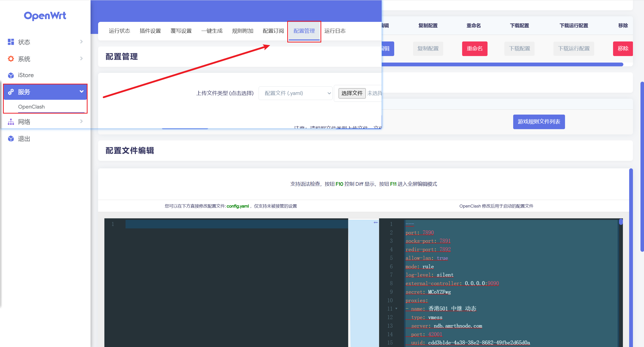644x347 pixels.
Task: Click the grey 复制配置 button
Action: click(x=428, y=49)
